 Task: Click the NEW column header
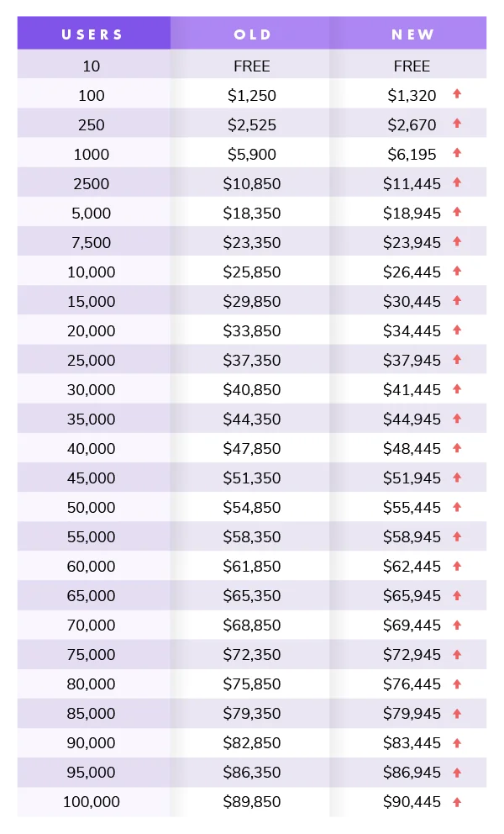tap(412, 34)
